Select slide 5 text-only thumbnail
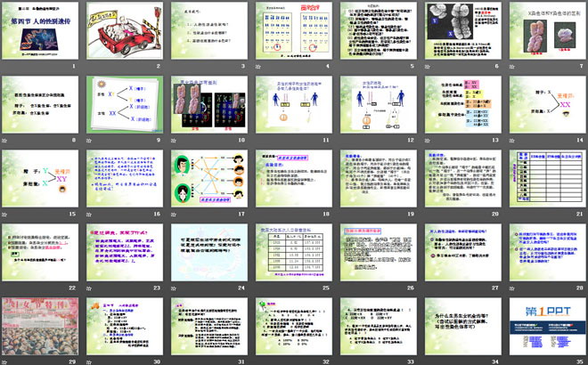588x365 pixels. tap(379, 30)
